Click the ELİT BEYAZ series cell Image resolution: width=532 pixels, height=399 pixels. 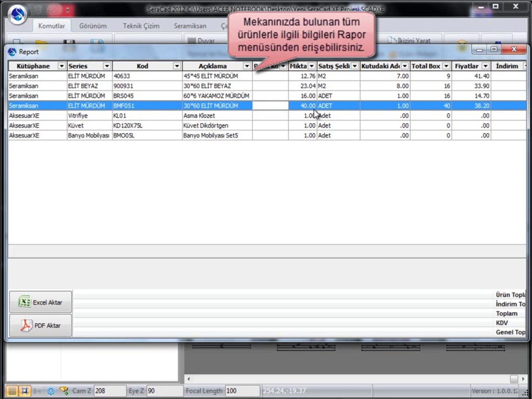(89, 86)
